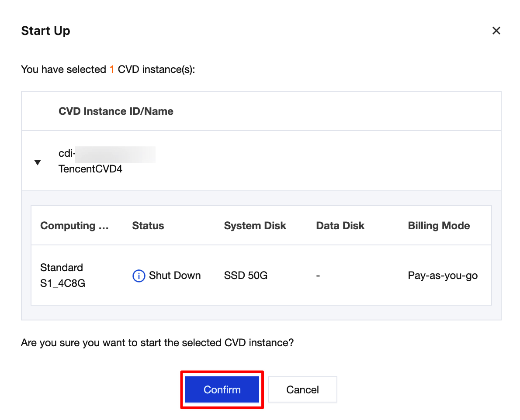Click the Status column header
The height and width of the screenshot is (420, 520).
148,226
